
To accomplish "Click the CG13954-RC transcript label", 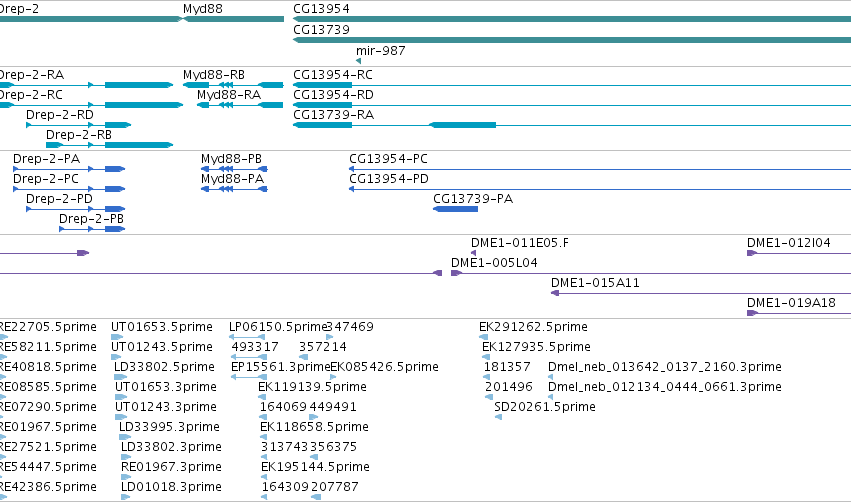I will [x=333, y=74].
